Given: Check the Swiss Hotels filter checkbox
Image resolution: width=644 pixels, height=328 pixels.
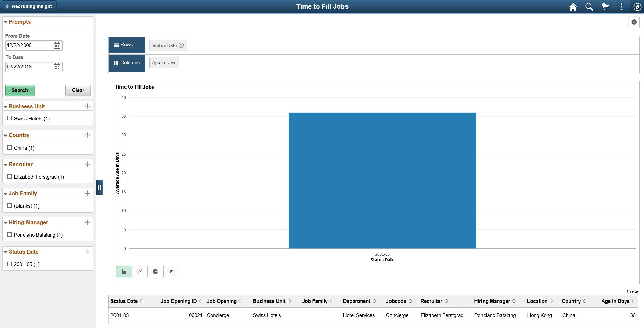Looking at the screenshot, I should [9, 118].
